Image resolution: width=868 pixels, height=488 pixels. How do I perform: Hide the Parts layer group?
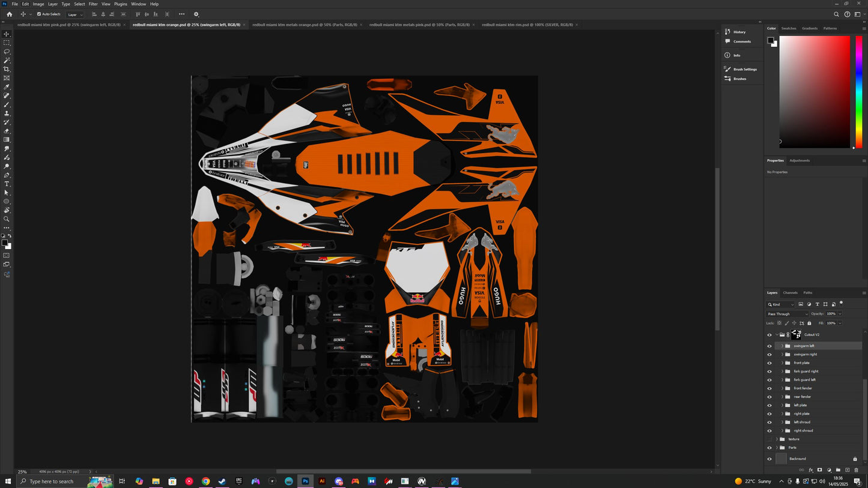(x=769, y=447)
